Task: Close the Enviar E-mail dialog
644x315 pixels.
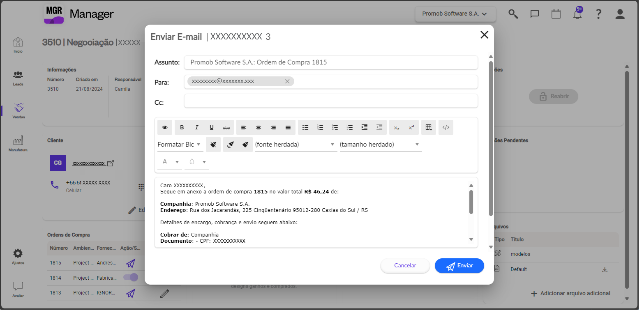Action: click(484, 35)
